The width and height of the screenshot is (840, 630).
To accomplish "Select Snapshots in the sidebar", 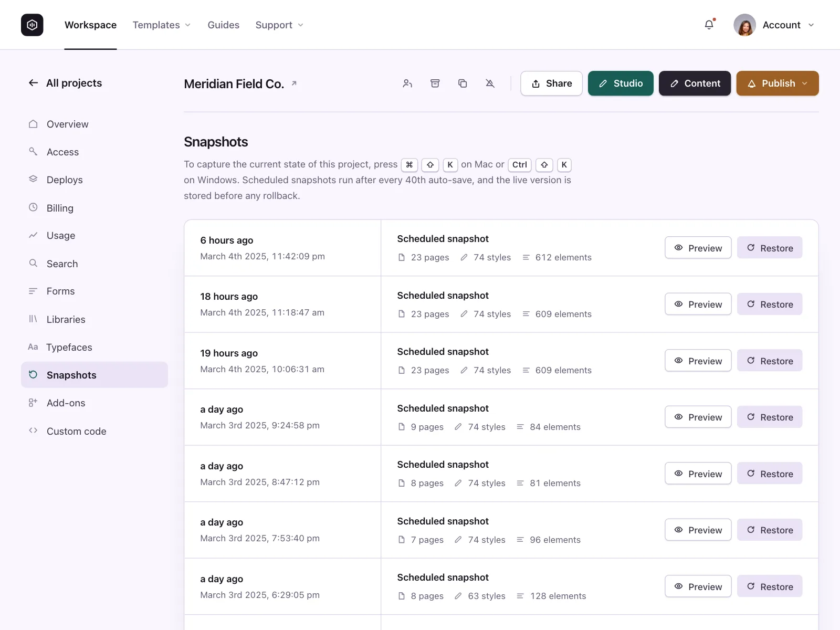I will coord(94,375).
